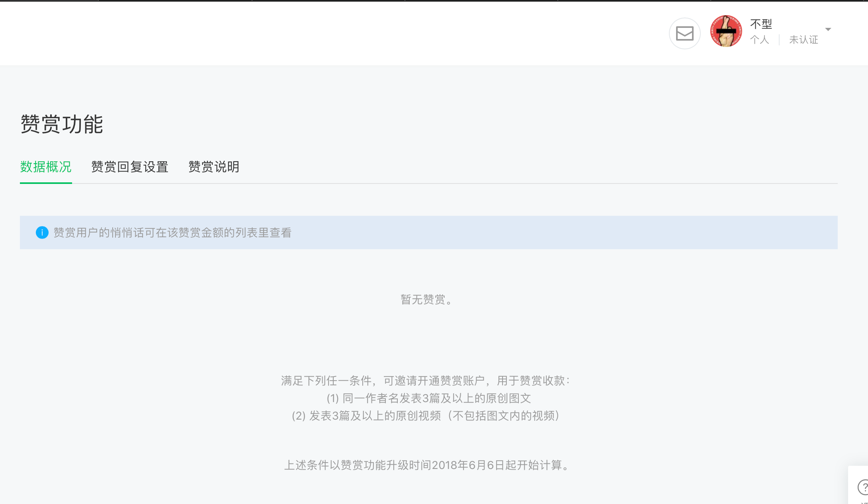The image size is (868, 504).
Task: Open the 赞赏说明 tab
Action: (214, 167)
